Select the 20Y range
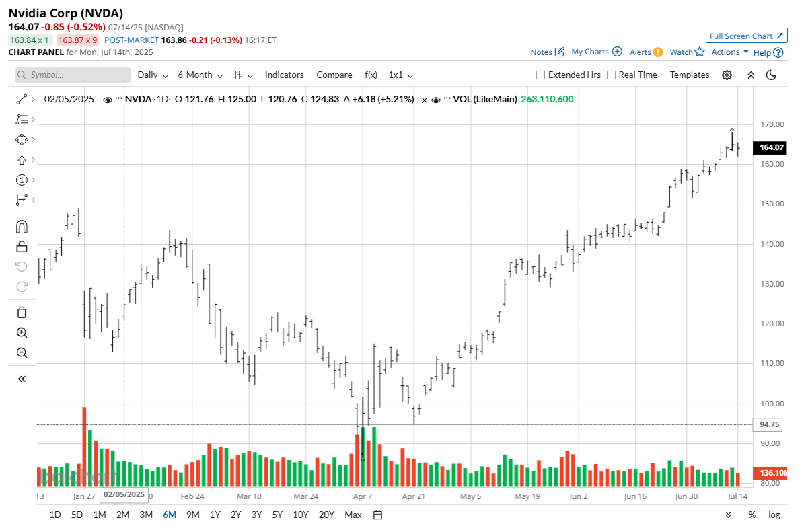806x532 pixels. (x=326, y=515)
